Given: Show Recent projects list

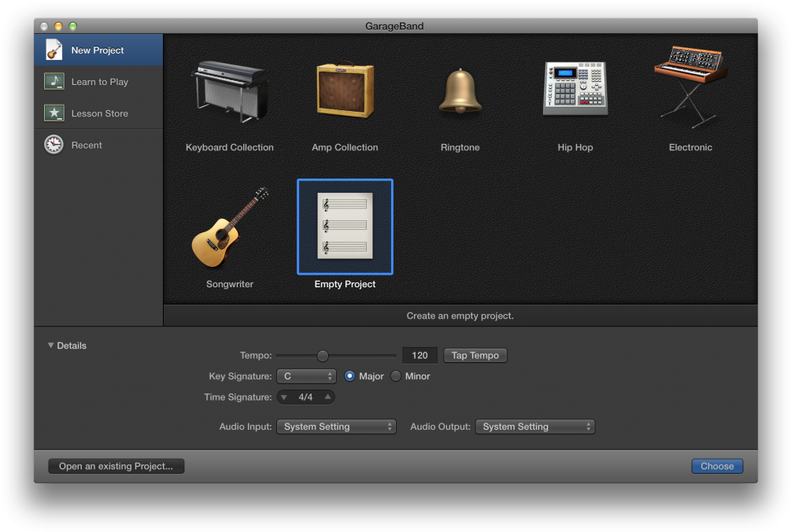Looking at the screenshot, I should (x=99, y=145).
